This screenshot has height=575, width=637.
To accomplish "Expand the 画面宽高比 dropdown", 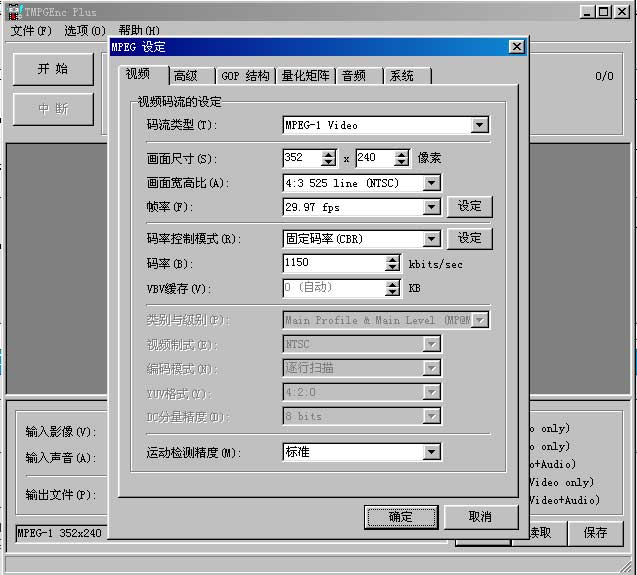I will [431, 183].
